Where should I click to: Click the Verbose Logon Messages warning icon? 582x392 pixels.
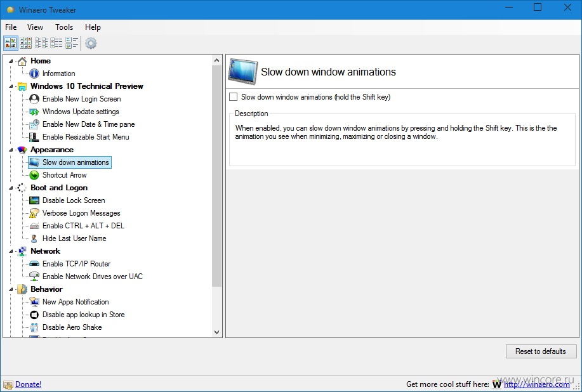[34, 213]
